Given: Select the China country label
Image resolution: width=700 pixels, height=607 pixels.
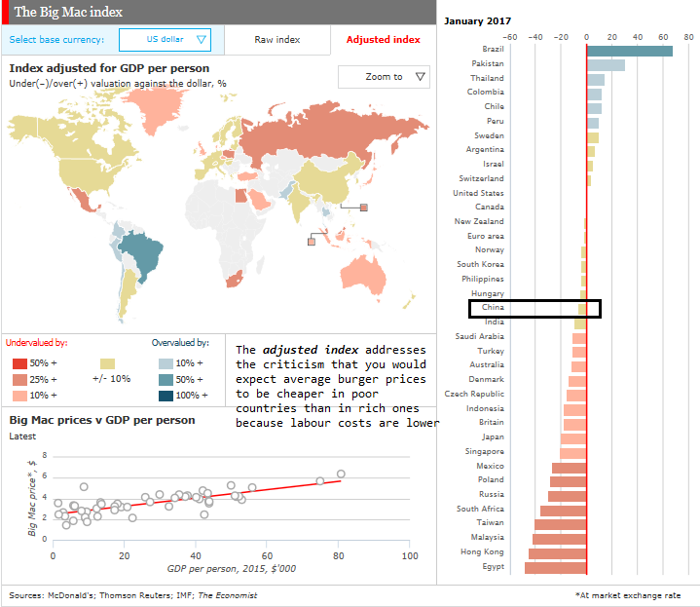Looking at the screenshot, I should click(x=493, y=307).
